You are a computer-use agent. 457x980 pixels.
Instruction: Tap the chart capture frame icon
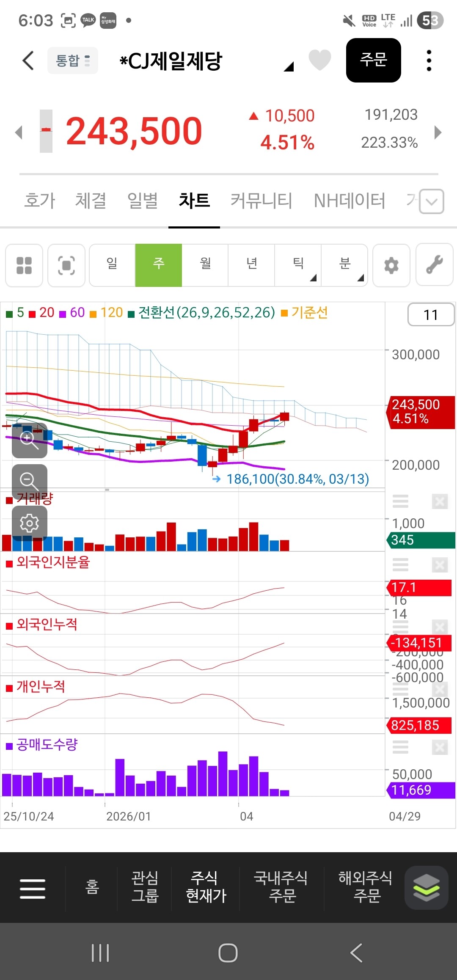66,265
